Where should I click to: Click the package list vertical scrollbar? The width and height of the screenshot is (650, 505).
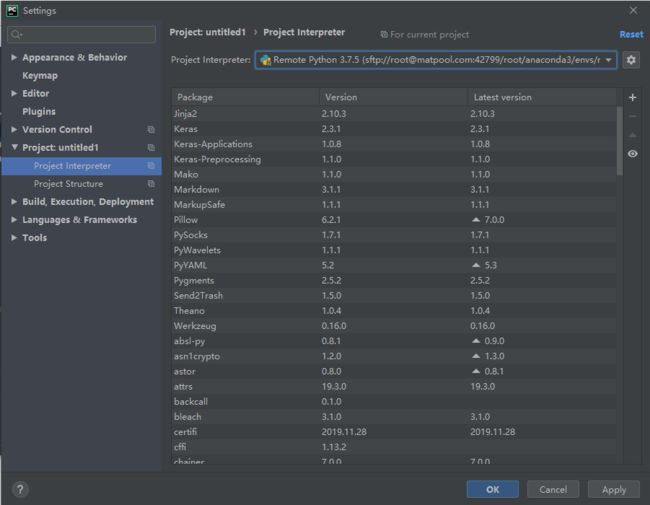pos(619,141)
